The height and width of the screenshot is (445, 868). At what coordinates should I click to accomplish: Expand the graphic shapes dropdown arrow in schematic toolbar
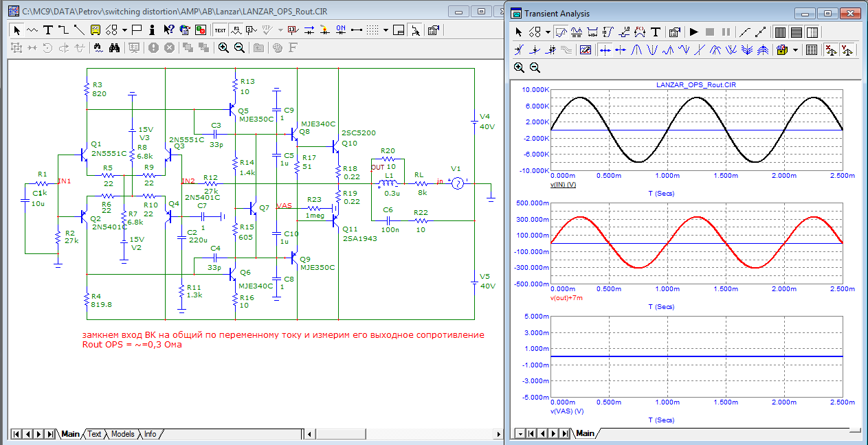coord(124,30)
